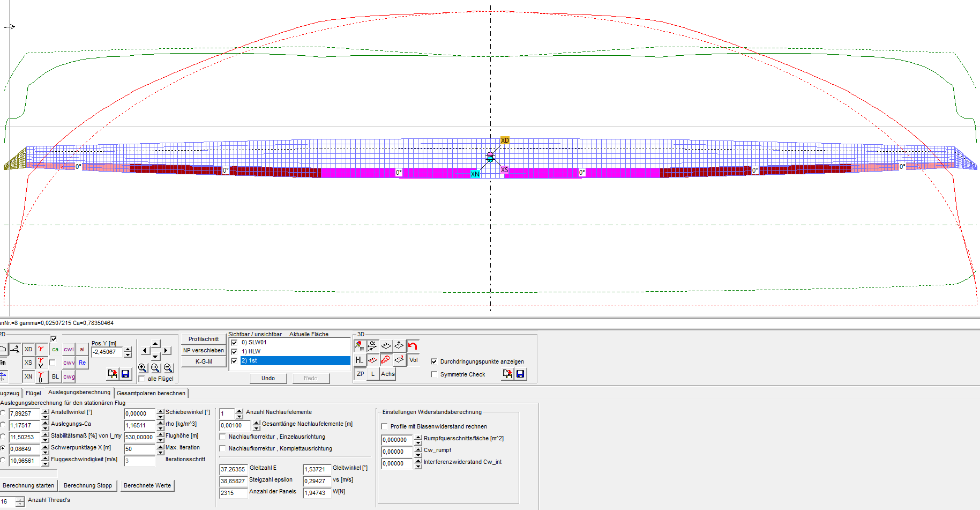Click the red undo arrow in 3D panel
The width and height of the screenshot is (980, 510).
(x=413, y=346)
